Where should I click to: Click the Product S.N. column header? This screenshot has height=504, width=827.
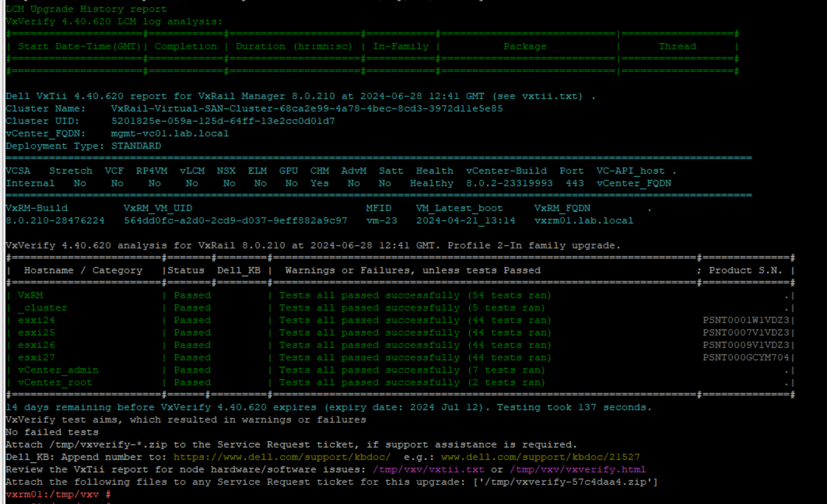(x=746, y=270)
